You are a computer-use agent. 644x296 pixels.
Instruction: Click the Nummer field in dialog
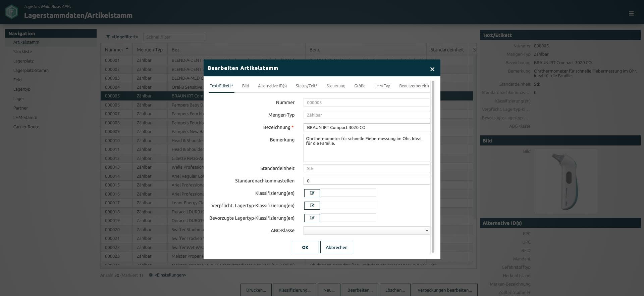pos(367,102)
